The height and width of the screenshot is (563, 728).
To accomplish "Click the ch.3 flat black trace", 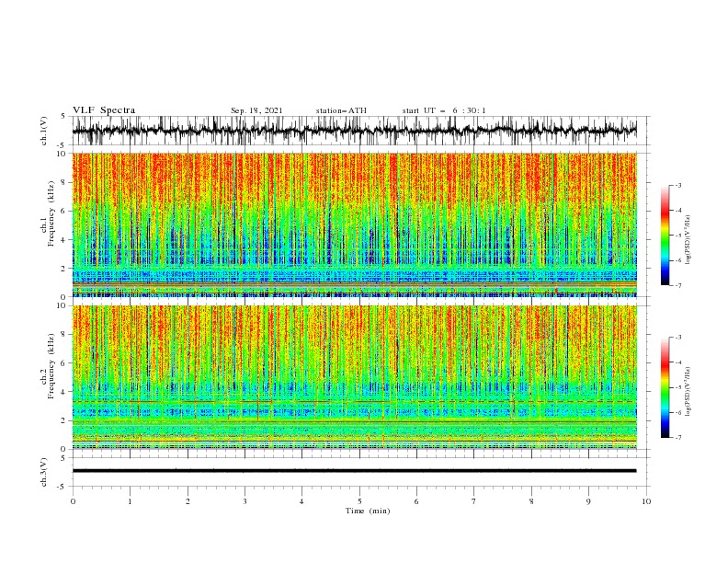I will pyautogui.click(x=354, y=471).
